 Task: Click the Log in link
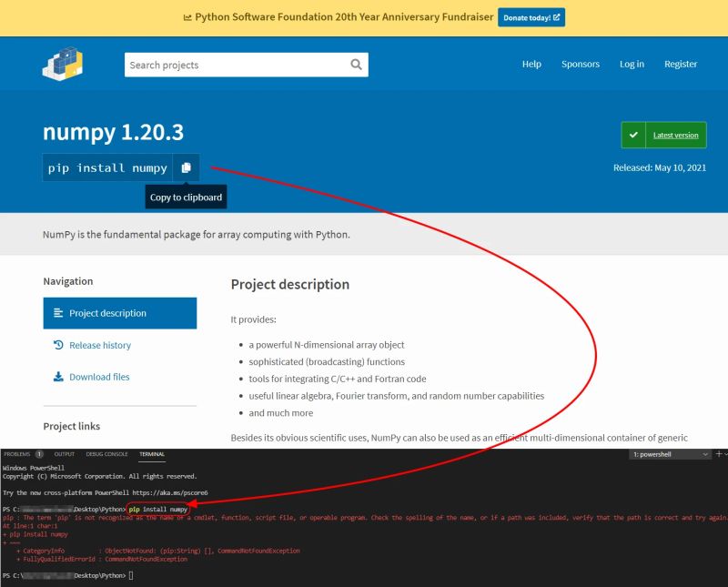632,64
